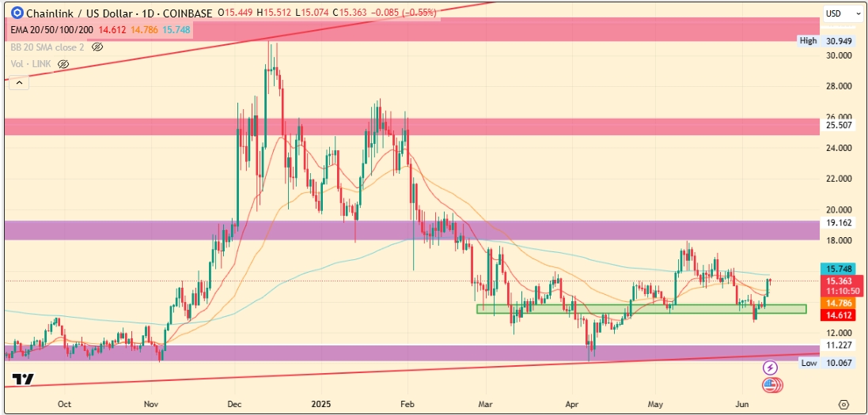Select the EMA 20/50/100/200 indicator legend
This screenshot has width=868, height=415.
(51, 30)
